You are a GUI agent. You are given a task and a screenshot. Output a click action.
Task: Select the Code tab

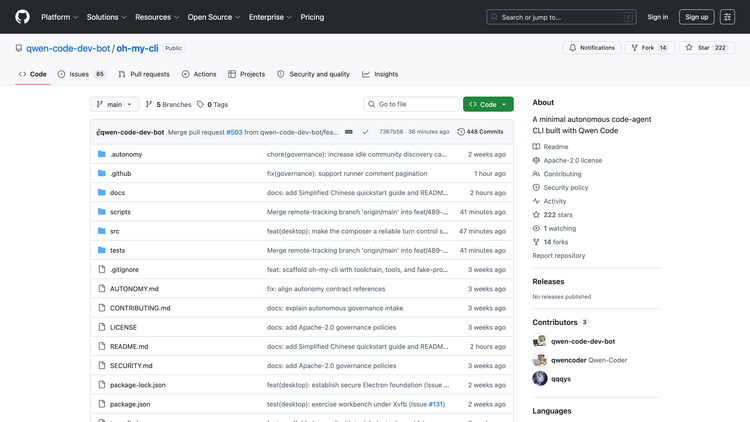click(x=33, y=74)
